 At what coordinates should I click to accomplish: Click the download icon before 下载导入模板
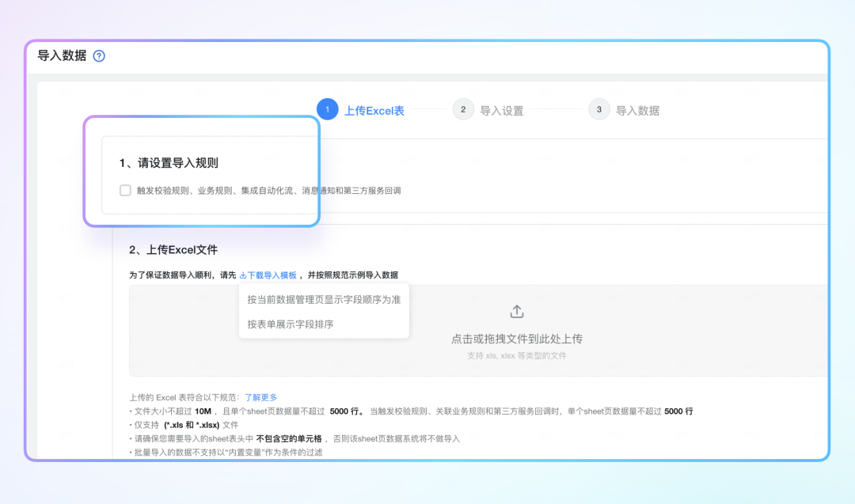coord(243,275)
